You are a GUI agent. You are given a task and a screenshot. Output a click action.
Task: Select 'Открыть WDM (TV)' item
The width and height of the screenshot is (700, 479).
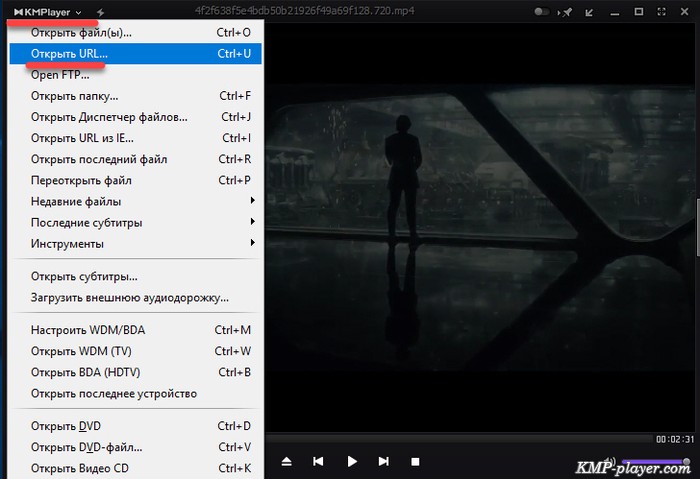tap(135, 351)
